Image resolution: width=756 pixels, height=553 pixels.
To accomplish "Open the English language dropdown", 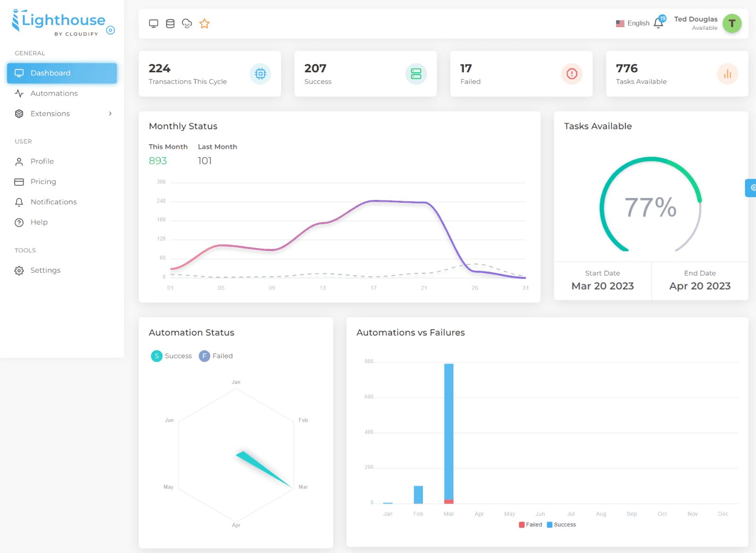I will (633, 23).
